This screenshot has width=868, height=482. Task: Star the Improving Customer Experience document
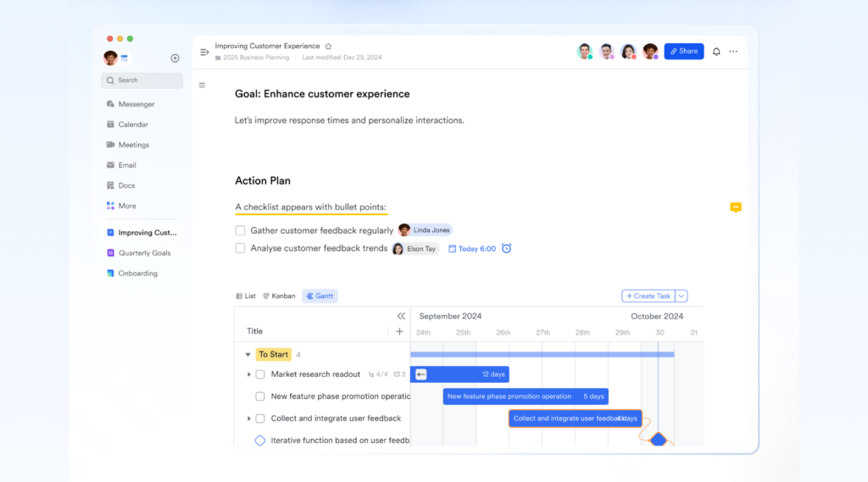click(329, 47)
